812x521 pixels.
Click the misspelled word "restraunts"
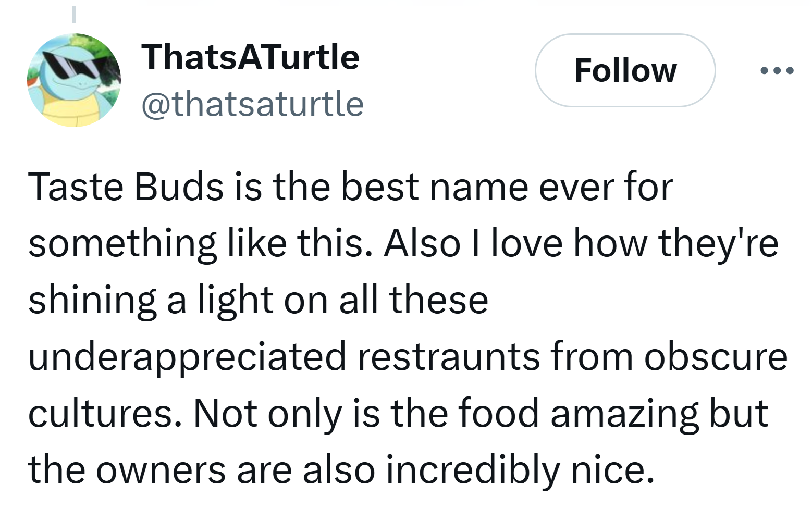pyautogui.click(x=449, y=357)
